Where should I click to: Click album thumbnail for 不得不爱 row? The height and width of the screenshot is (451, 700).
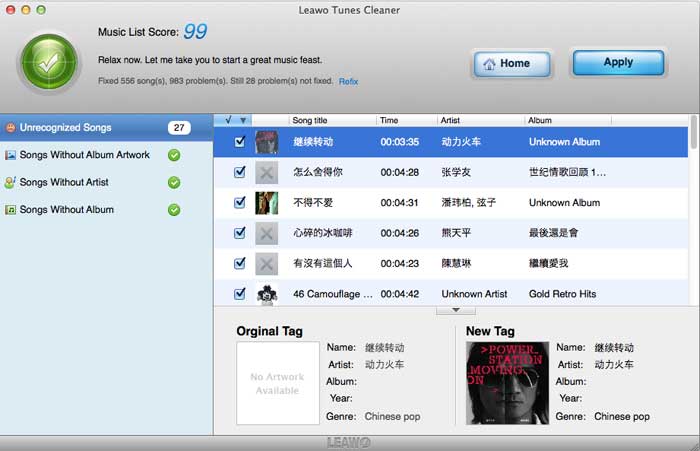[267, 203]
